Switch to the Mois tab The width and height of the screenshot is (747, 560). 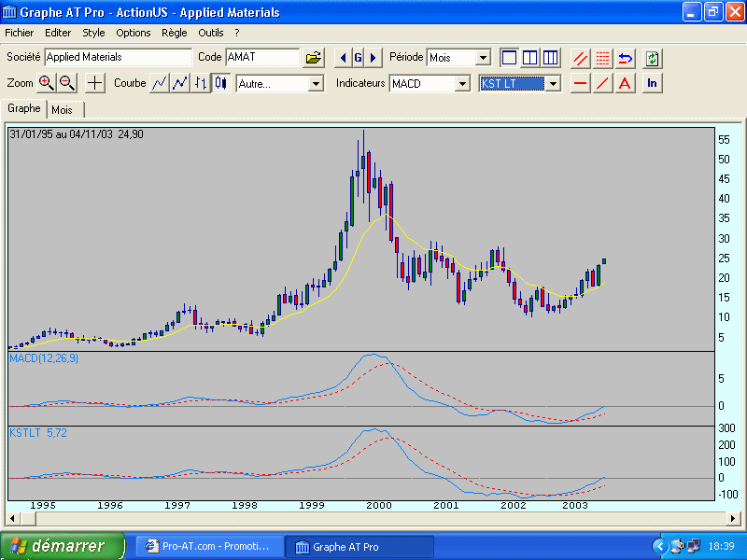(62, 110)
